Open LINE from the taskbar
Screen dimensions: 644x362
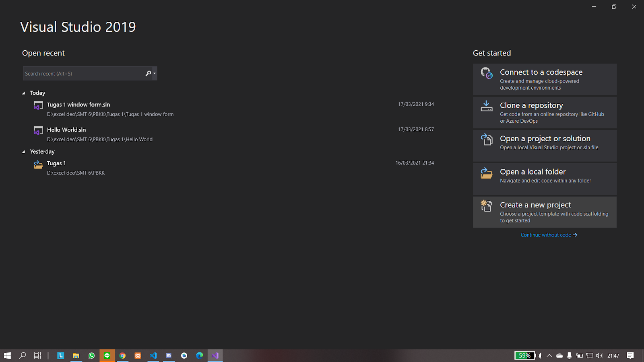pyautogui.click(x=107, y=356)
